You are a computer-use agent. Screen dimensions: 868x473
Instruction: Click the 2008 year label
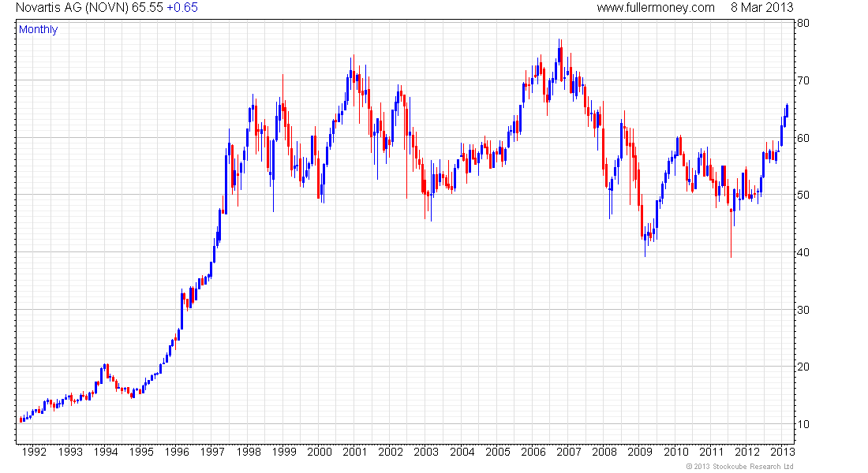pos(604,452)
